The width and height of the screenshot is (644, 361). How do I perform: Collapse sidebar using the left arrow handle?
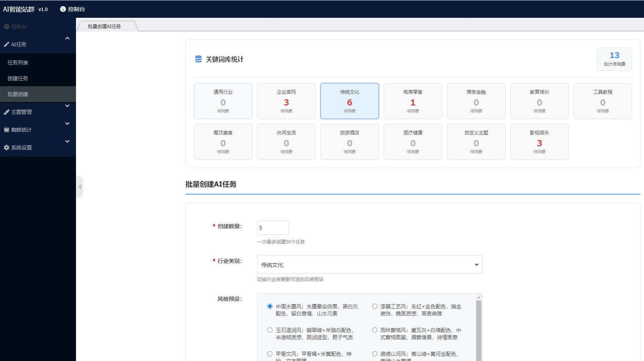click(80, 187)
